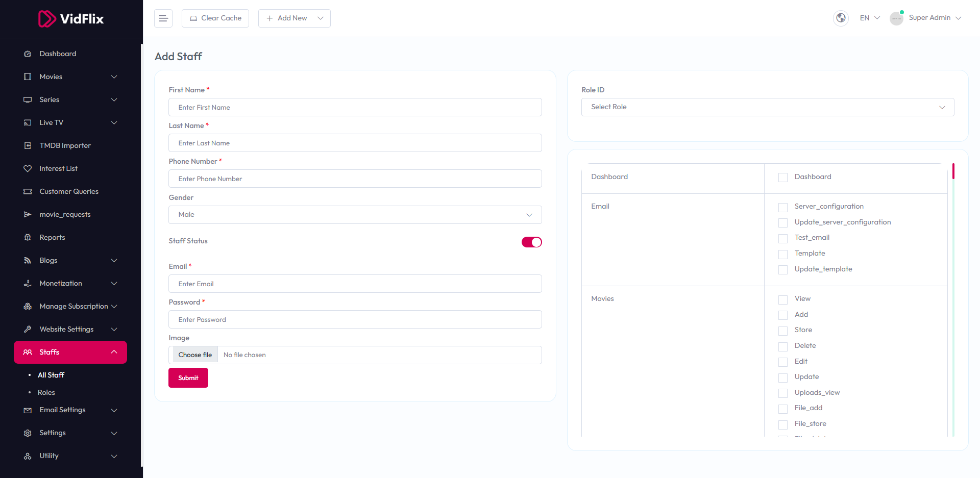Click the hamburger menu toggle icon

coord(163,18)
